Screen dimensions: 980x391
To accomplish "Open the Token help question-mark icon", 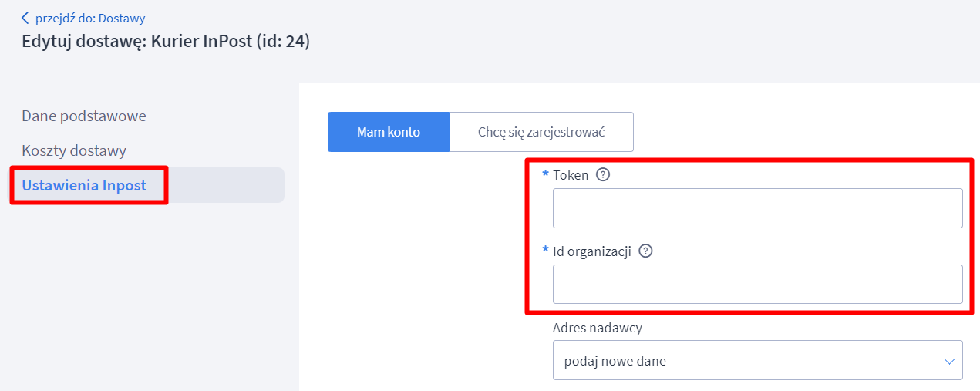I will pyautogui.click(x=604, y=174).
